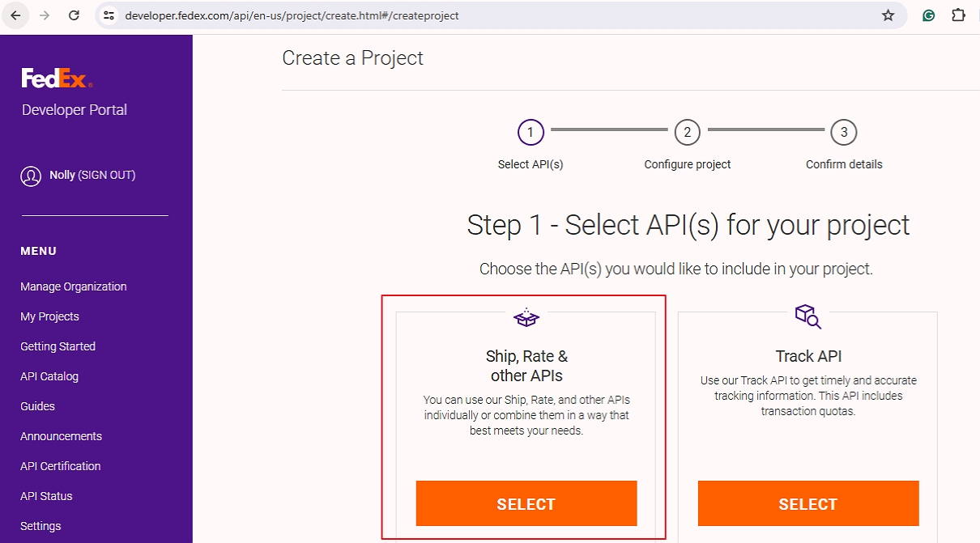Sign out of the Nolly account
980x543 pixels.
(107, 175)
